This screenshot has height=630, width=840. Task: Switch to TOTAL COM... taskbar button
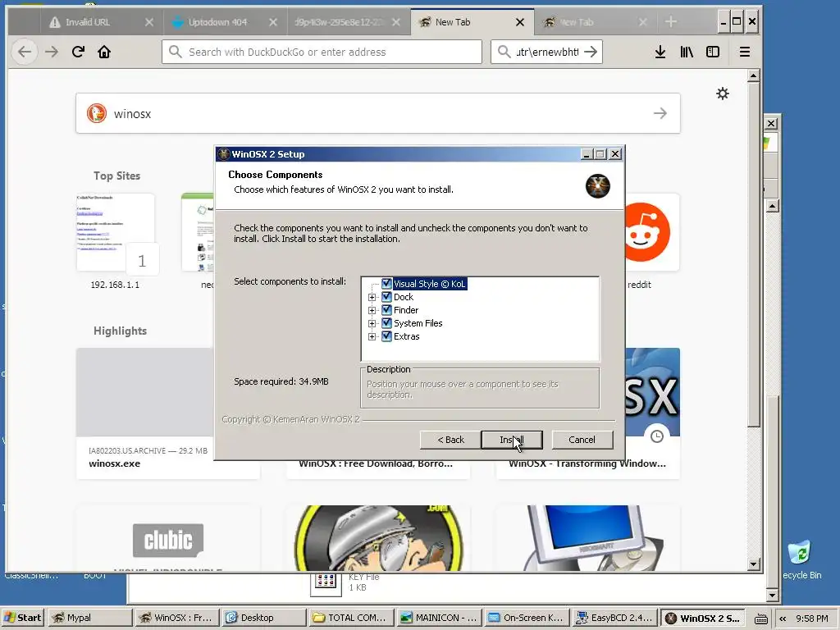click(351, 618)
